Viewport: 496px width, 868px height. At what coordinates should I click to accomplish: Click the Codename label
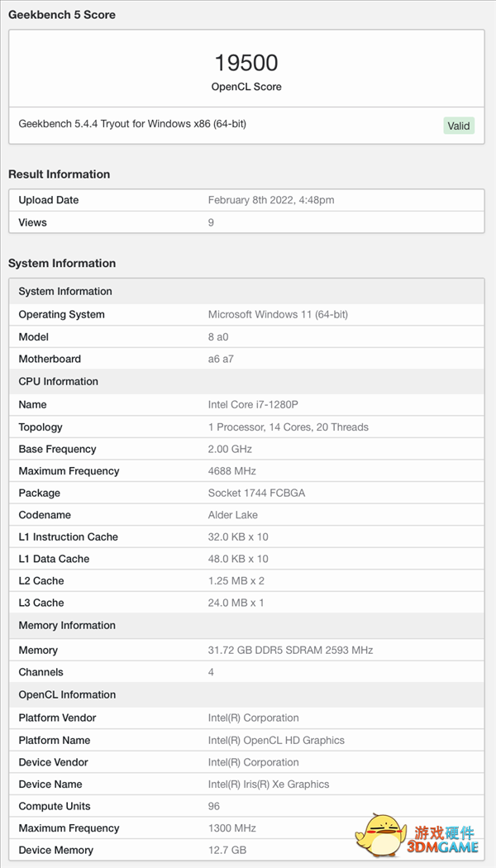(43, 515)
